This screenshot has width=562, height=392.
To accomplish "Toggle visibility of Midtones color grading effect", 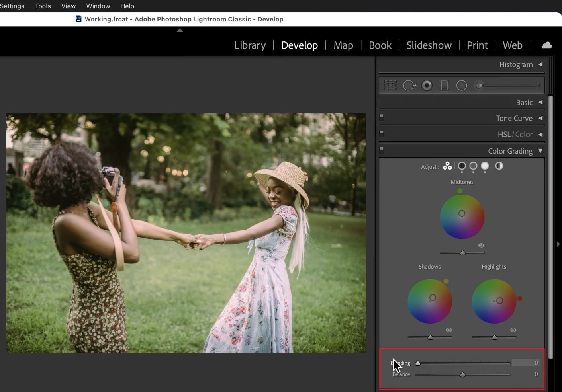I will click(481, 245).
